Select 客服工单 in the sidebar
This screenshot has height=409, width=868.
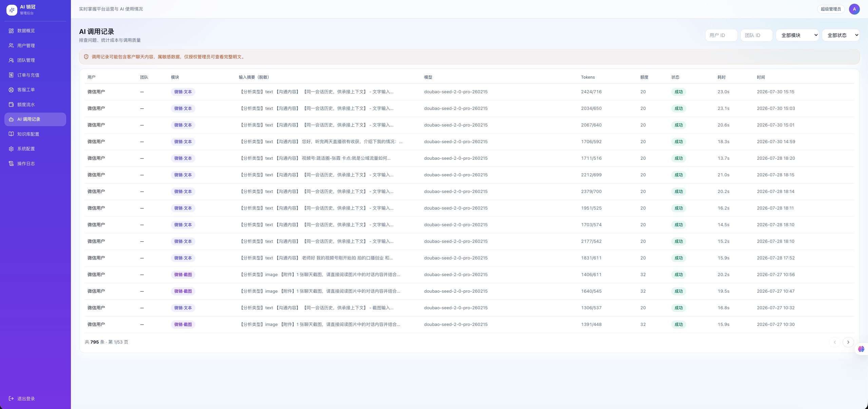35,90
